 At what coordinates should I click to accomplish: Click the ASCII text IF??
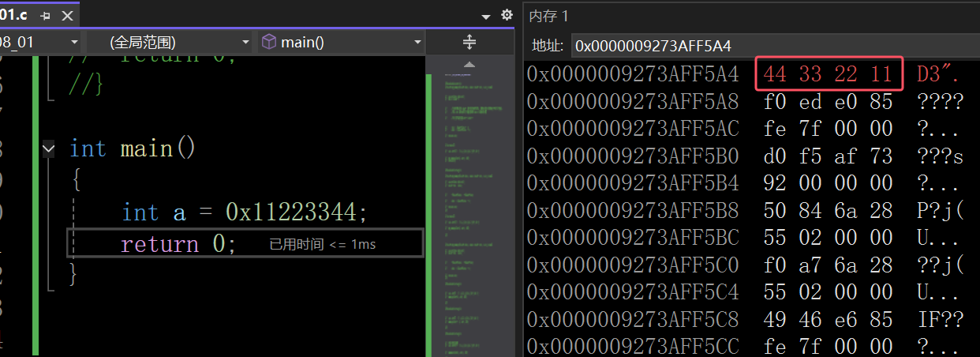(941, 320)
